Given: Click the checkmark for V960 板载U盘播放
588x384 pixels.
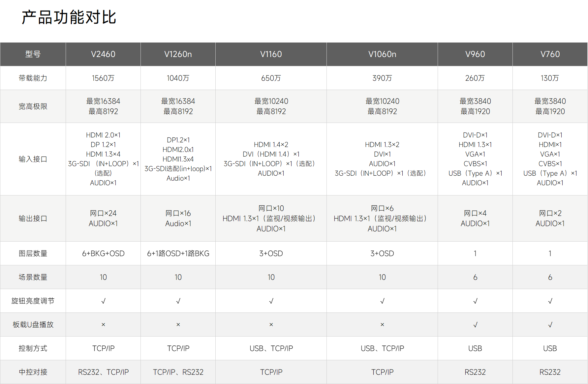Looking at the screenshot, I should click(475, 325).
